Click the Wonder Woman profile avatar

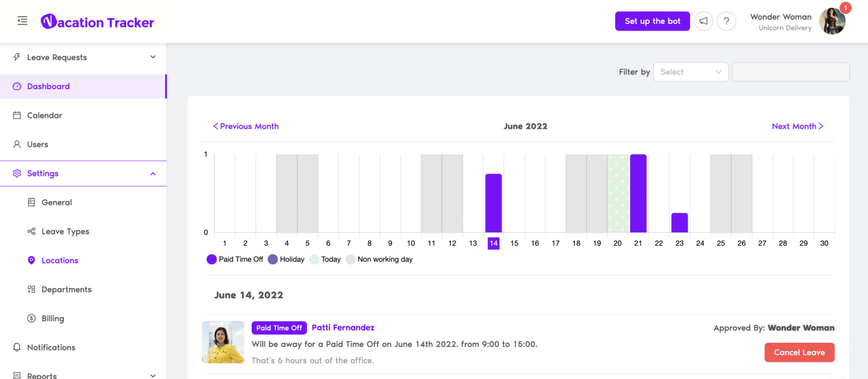pyautogui.click(x=832, y=21)
